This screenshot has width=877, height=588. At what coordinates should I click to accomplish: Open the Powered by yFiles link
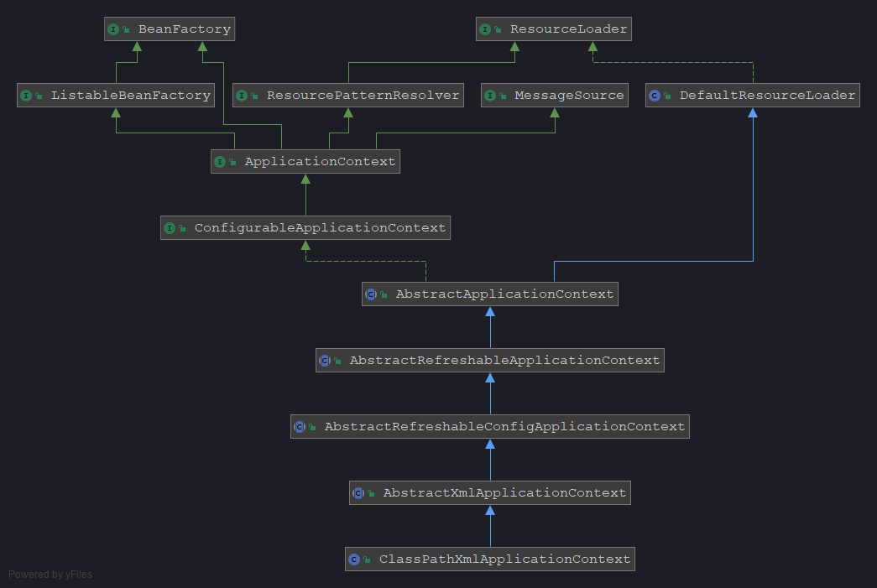pyautogui.click(x=50, y=574)
